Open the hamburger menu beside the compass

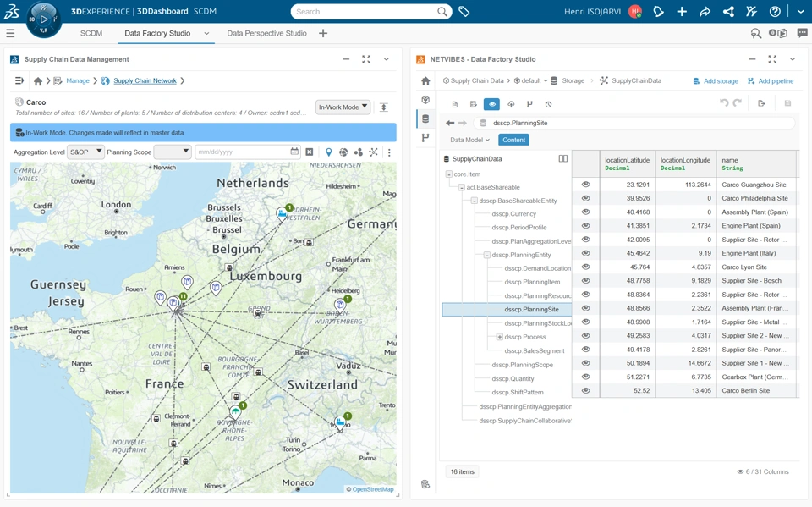tap(10, 33)
